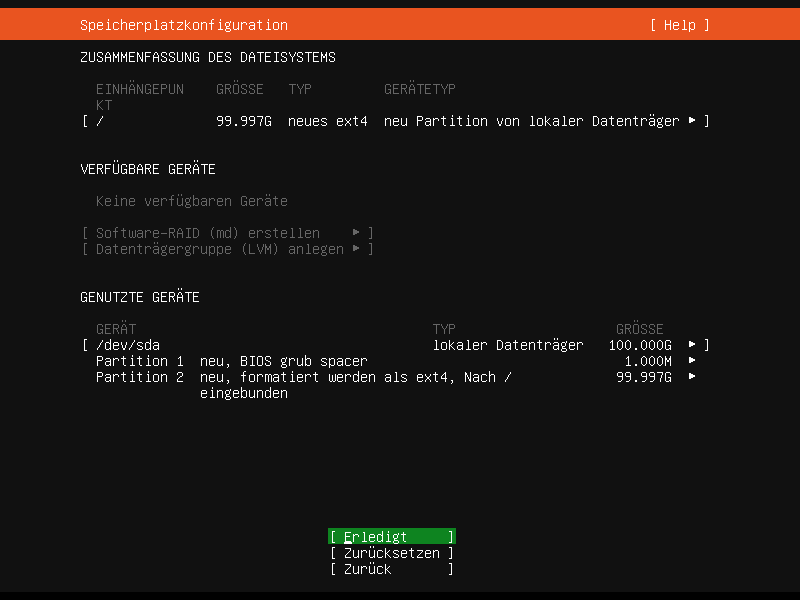Click the 100.000G size of /dev/sda

pos(640,345)
